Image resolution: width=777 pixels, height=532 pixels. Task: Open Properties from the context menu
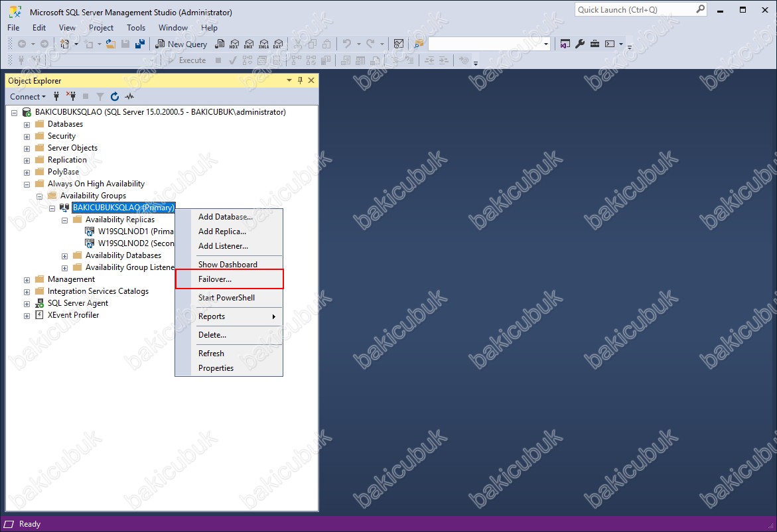tap(229, 368)
